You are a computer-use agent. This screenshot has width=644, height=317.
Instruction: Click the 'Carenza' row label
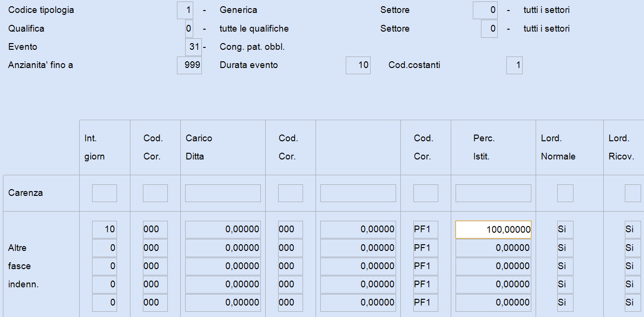(25, 193)
